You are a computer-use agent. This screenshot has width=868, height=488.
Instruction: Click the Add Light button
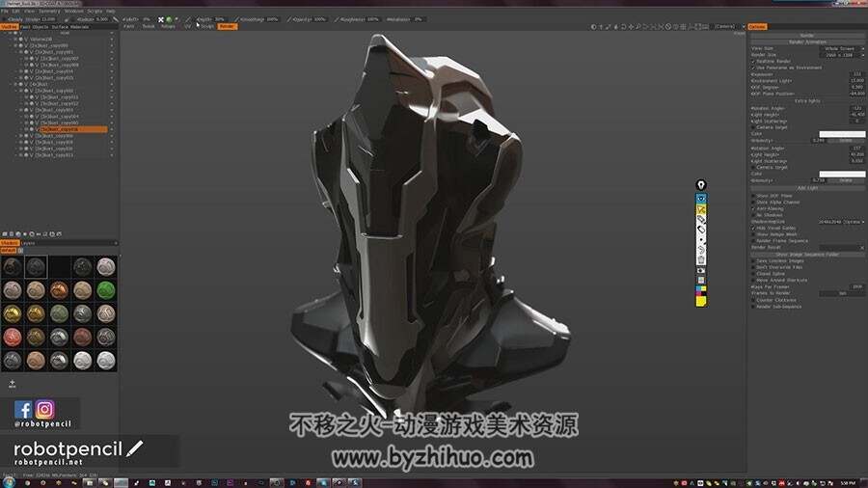(x=807, y=188)
